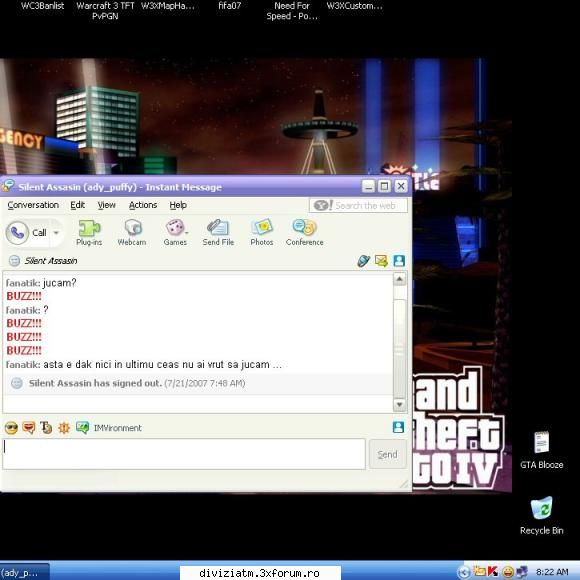Image resolution: width=580 pixels, height=580 pixels.
Task: Click the network computers tray icon
Action: tap(522, 572)
